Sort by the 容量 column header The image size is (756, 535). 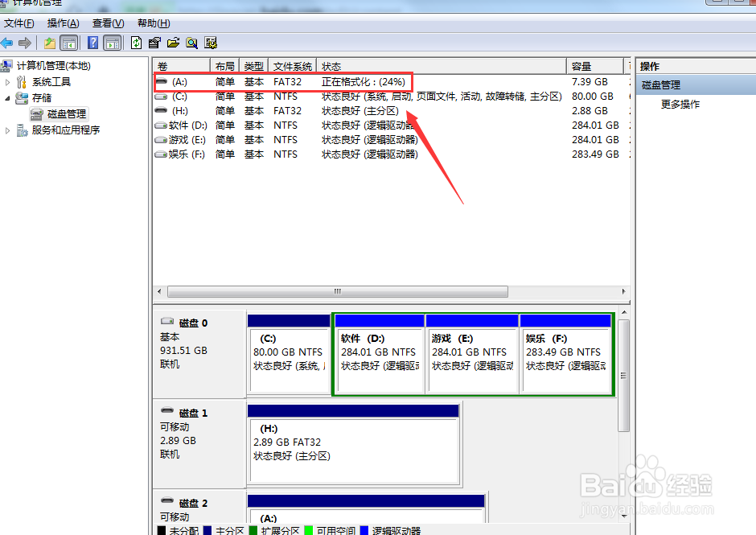(595, 66)
